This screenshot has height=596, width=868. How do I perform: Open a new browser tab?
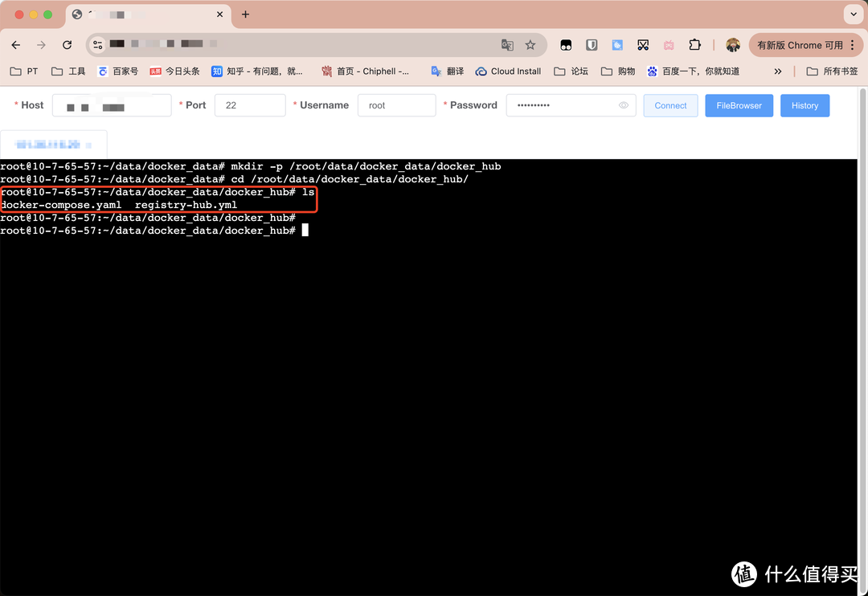tap(245, 14)
